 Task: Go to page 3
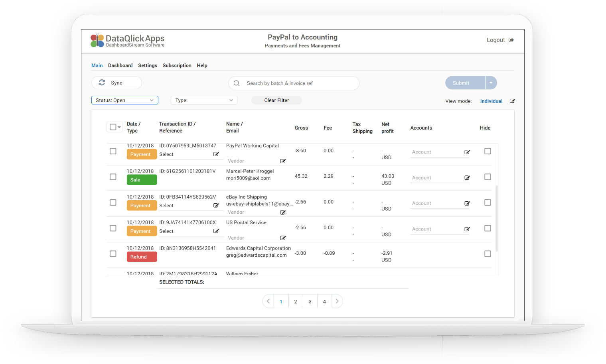pyautogui.click(x=310, y=301)
